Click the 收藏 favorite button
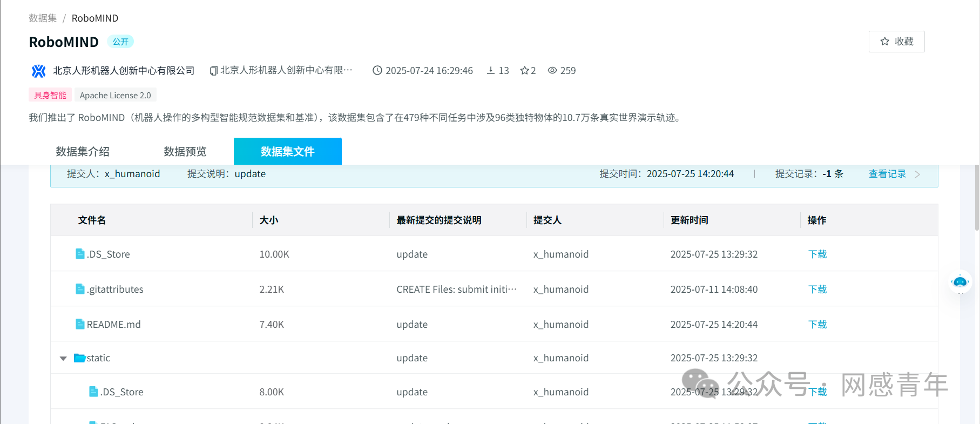Image resolution: width=980 pixels, height=424 pixels. pos(897,42)
